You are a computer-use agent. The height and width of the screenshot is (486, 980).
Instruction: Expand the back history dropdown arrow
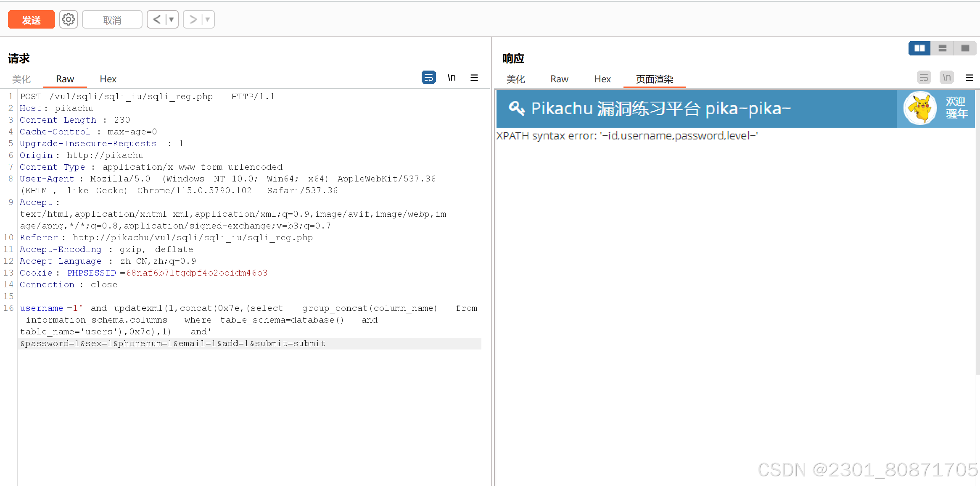(172, 19)
